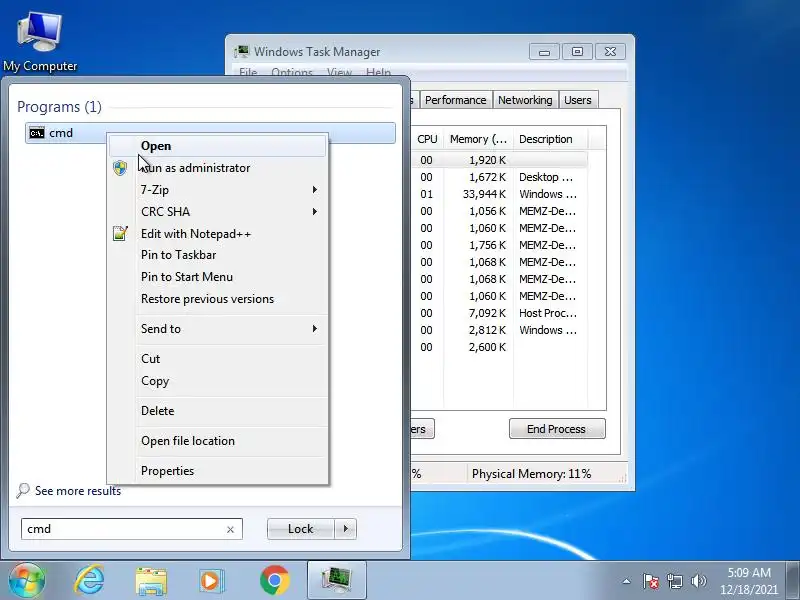Clear search box with X icon

(230, 530)
